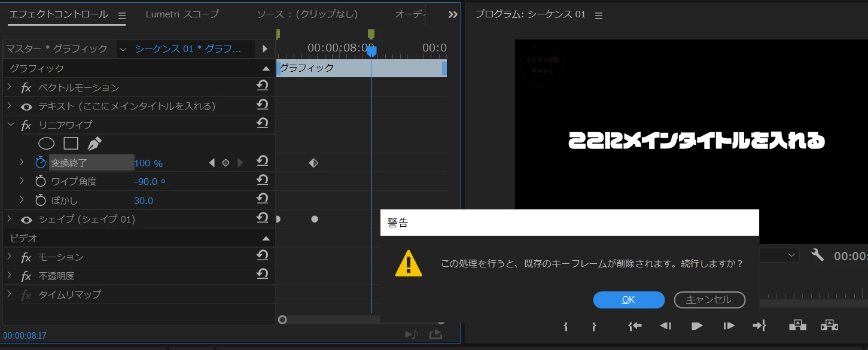Expand the タイムリマップ effect
Image resolution: width=868 pixels, height=350 pixels.
pos(10,294)
